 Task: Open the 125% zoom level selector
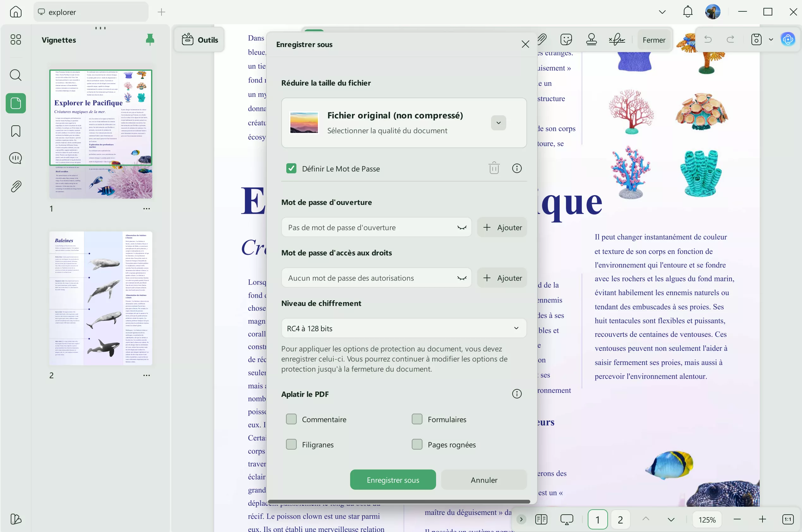tap(707, 519)
